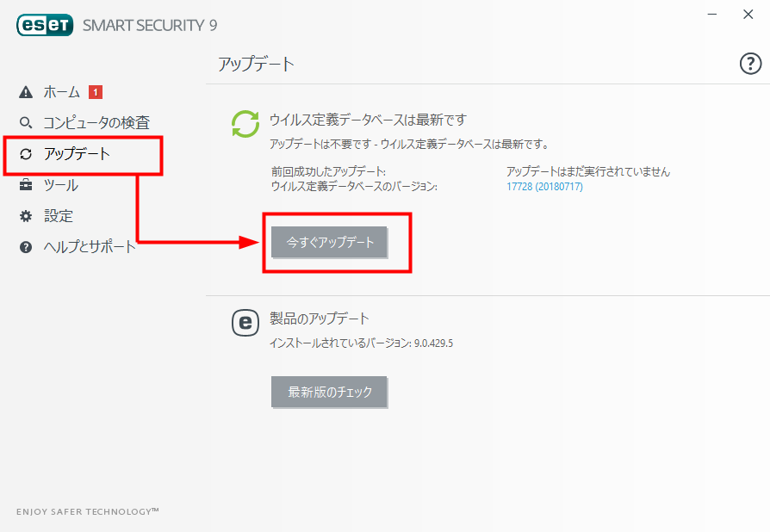Viewport: 770px width, 532px height.
Task: Click the ESET 'e' product update icon
Action: (x=245, y=323)
